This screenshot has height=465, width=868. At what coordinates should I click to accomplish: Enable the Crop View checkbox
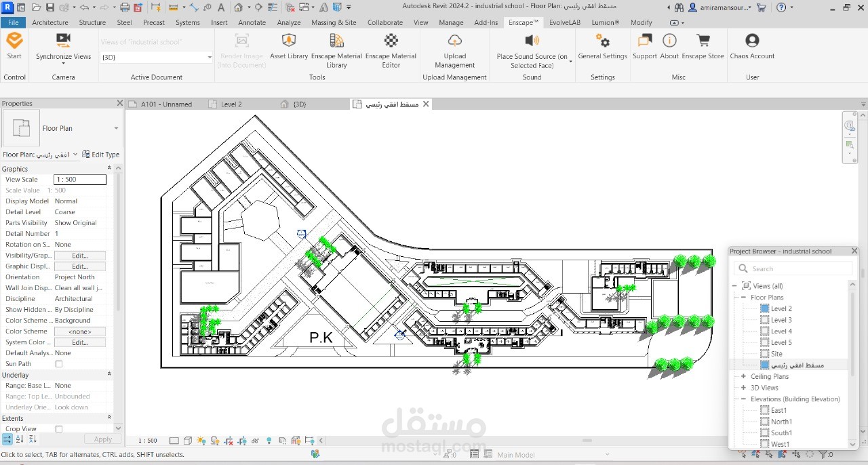point(59,429)
